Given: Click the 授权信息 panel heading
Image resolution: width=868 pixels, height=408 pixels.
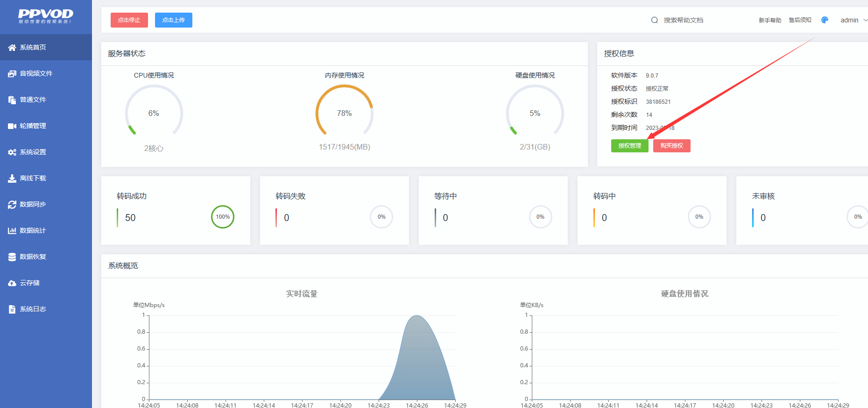Looking at the screenshot, I should coord(619,54).
